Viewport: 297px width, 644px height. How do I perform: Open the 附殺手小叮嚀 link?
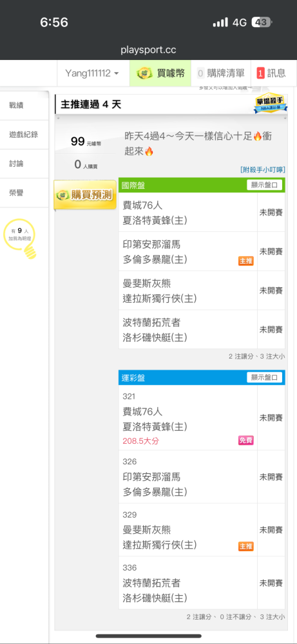click(262, 169)
